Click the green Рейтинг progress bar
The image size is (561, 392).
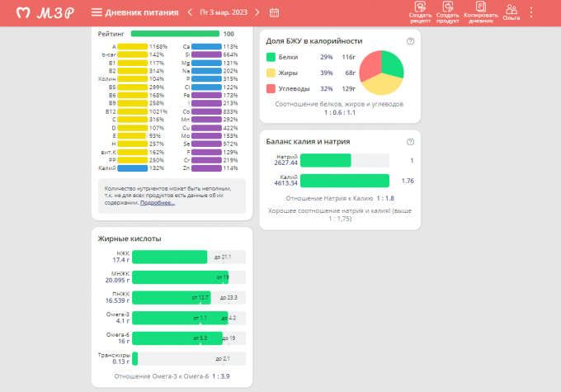[174, 34]
